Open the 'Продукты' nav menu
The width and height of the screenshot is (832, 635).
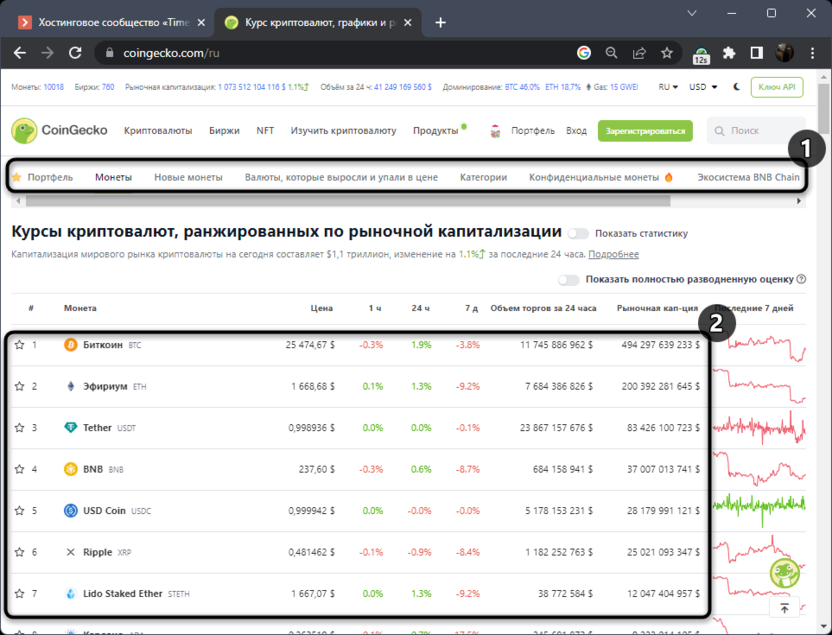tap(436, 131)
